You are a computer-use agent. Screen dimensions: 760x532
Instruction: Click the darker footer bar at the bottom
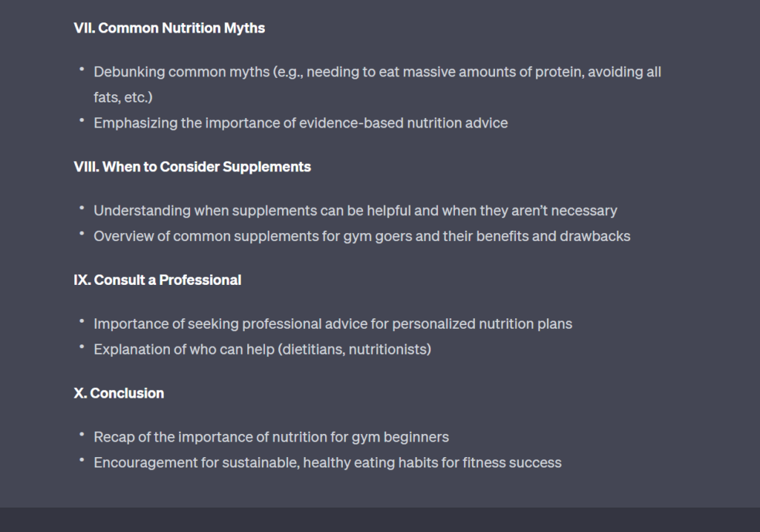point(380,520)
